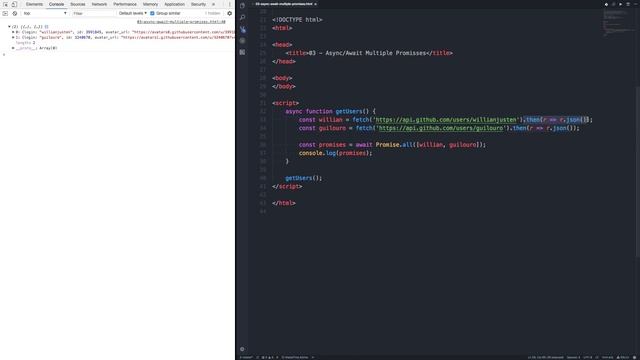Show the console sidebar icon
640x360 pixels.
[5, 13]
